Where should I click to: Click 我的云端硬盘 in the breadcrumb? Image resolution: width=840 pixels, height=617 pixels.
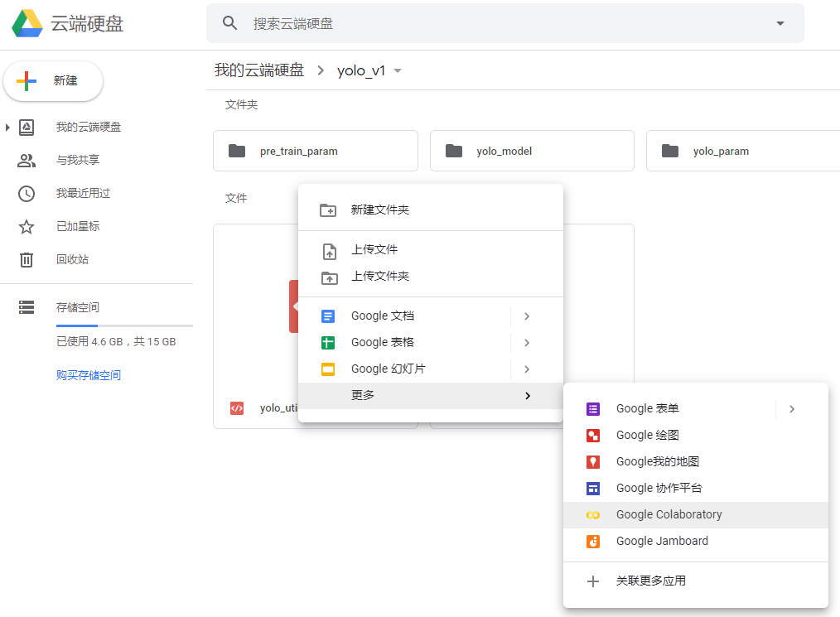[x=259, y=70]
